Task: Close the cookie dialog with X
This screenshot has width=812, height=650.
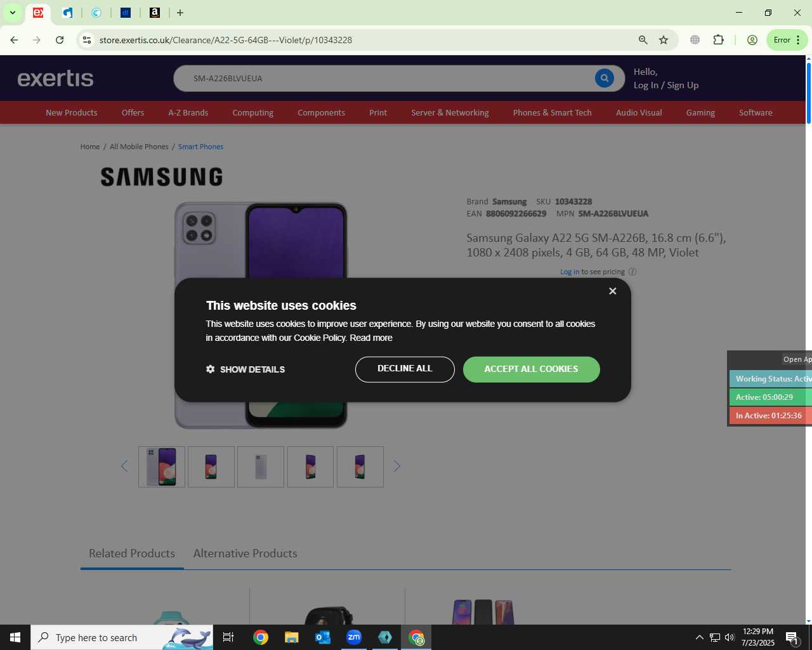Action: [612, 291]
